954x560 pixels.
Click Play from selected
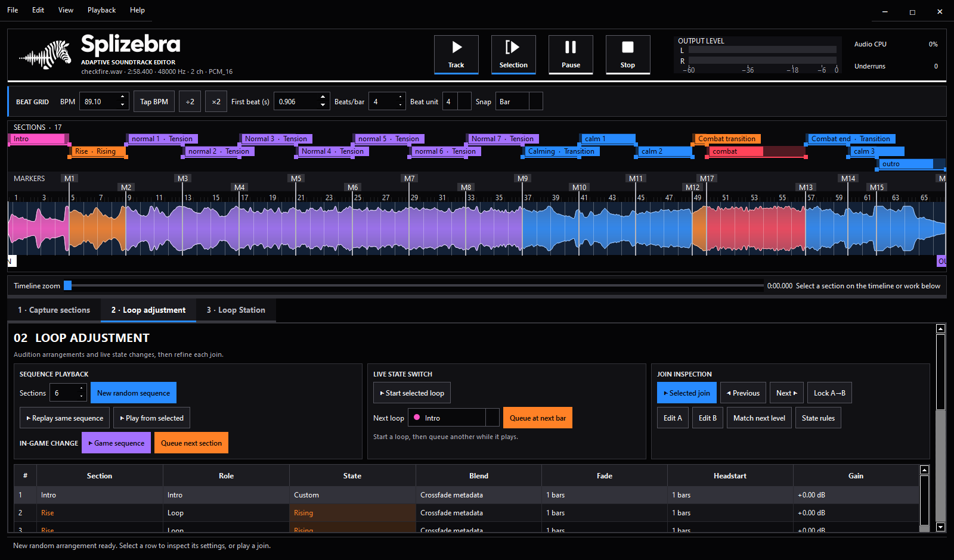click(152, 418)
